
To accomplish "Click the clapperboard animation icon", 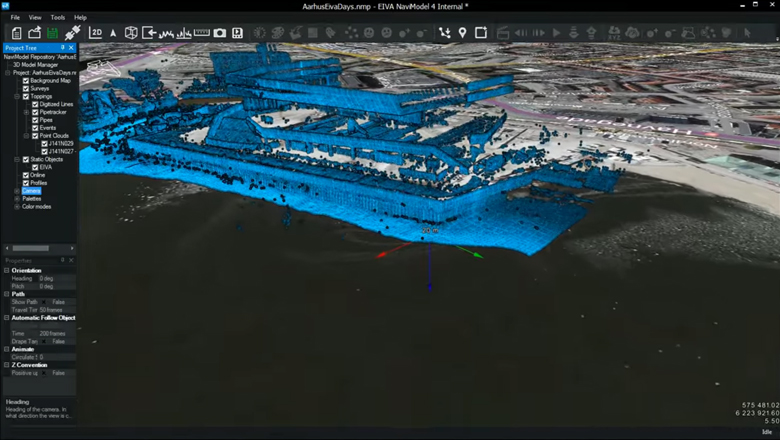I will point(503,33).
